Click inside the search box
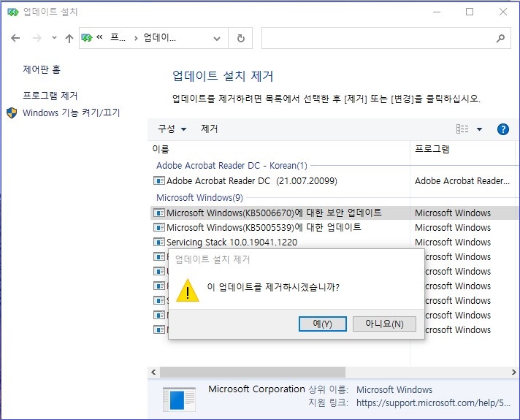The height and width of the screenshot is (420, 520). point(378,38)
